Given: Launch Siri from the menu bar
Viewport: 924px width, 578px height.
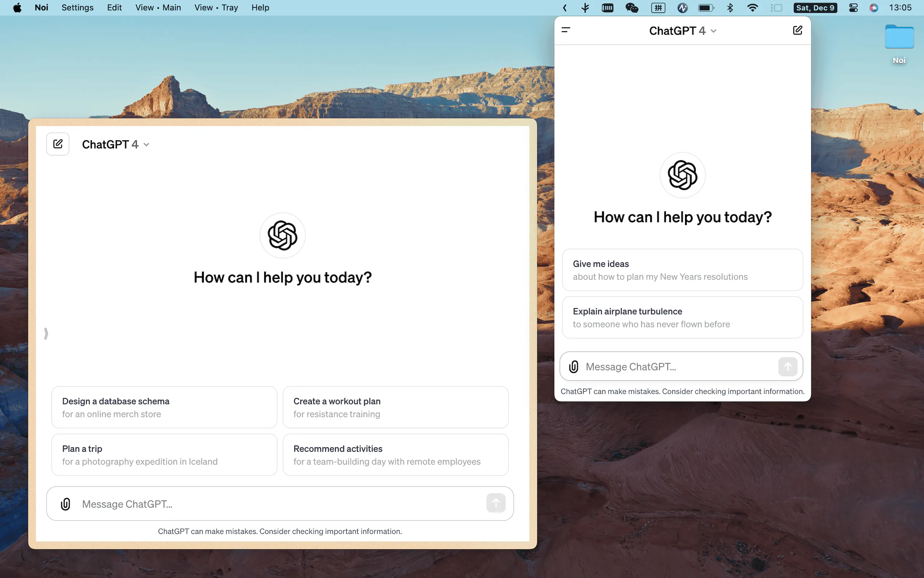Looking at the screenshot, I should 874,8.
